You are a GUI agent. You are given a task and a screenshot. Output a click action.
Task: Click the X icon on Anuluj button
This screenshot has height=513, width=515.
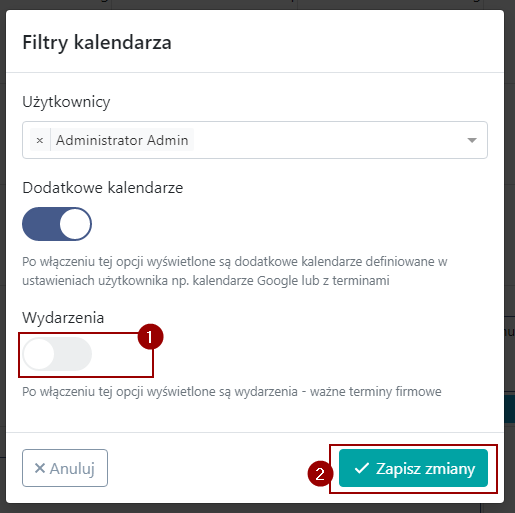click(40, 468)
